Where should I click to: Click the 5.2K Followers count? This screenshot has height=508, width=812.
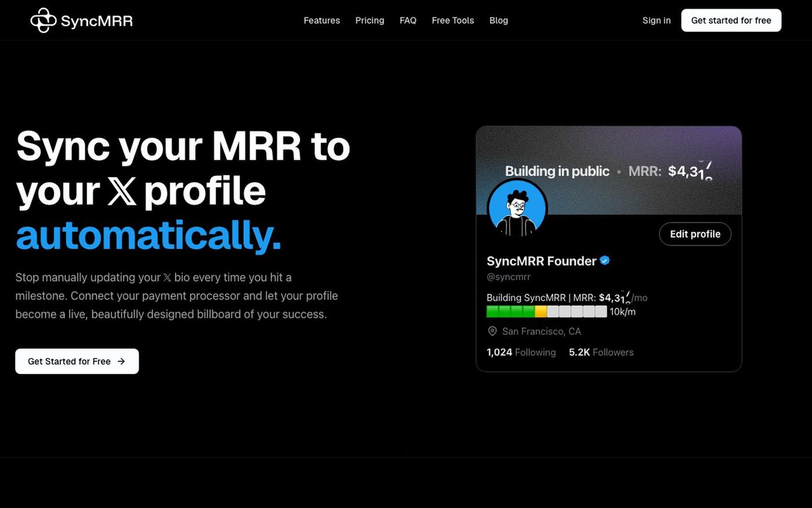click(x=601, y=352)
